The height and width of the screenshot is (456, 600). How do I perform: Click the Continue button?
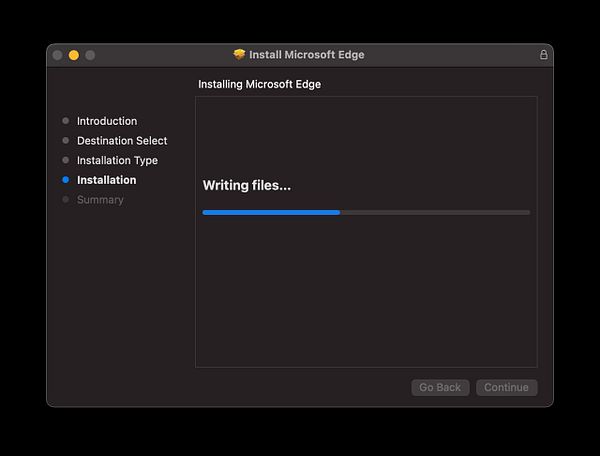point(506,388)
